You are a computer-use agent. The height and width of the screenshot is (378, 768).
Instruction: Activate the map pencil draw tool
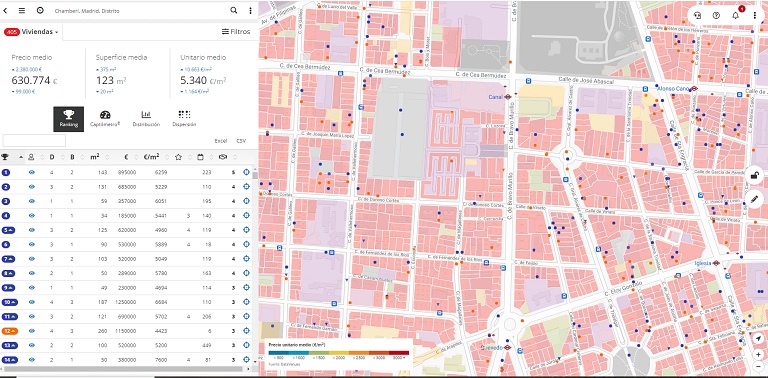(x=755, y=199)
